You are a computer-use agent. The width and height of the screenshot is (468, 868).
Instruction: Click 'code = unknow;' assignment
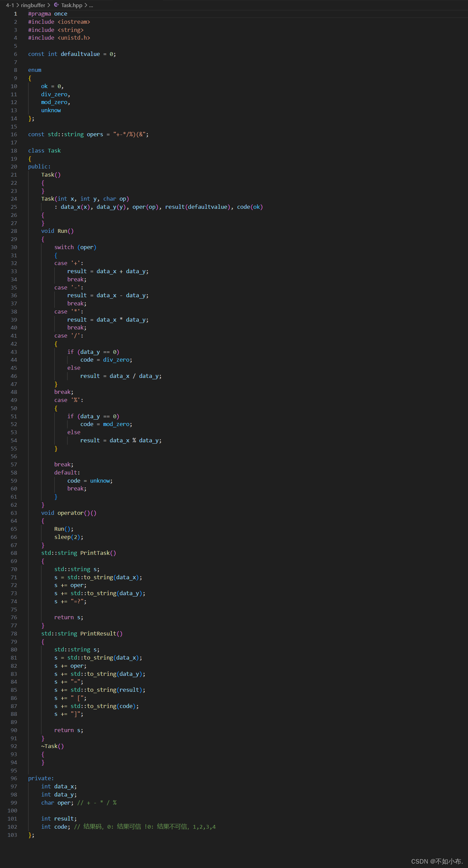click(90, 481)
